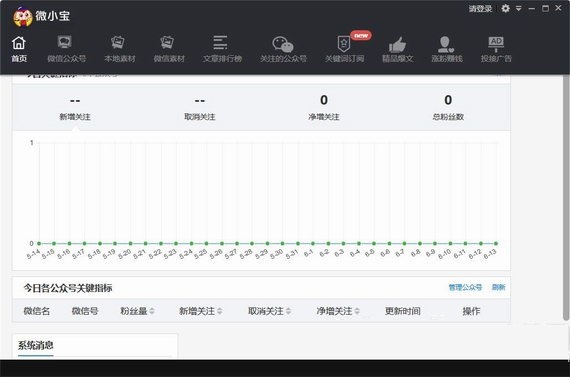Click chart data point at 5-14
The height and width of the screenshot is (377, 570).
(39, 244)
